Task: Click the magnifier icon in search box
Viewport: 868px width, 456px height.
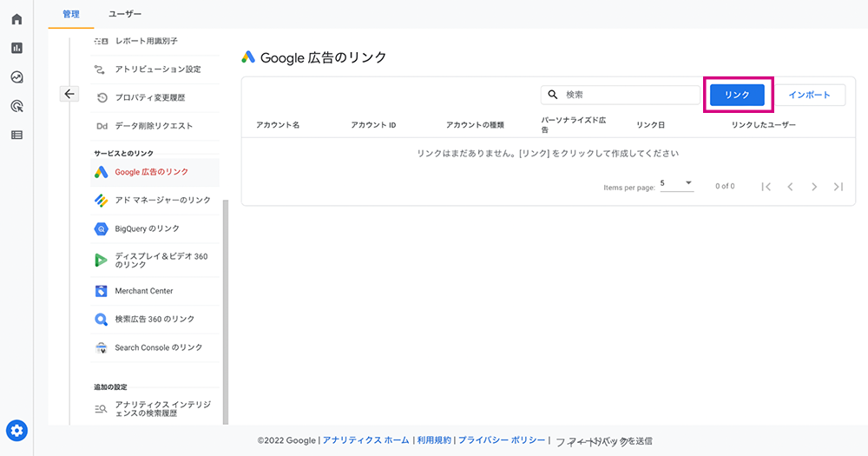Action: 552,95
